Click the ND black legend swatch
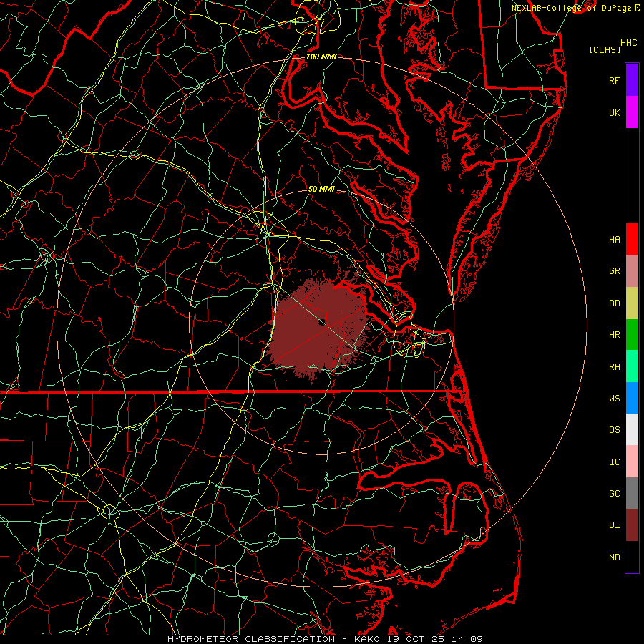Viewport: 644px width, 644px height. (x=632, y=557)
